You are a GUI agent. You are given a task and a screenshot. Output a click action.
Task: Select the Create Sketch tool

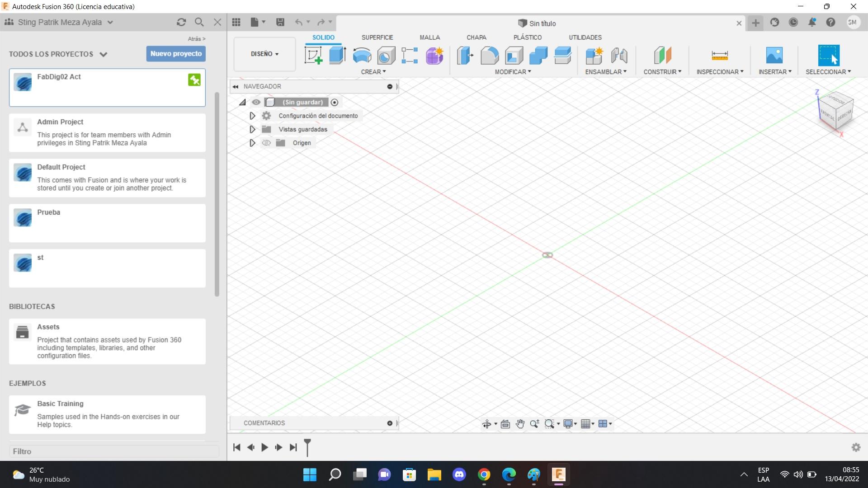tap(313, 56)
